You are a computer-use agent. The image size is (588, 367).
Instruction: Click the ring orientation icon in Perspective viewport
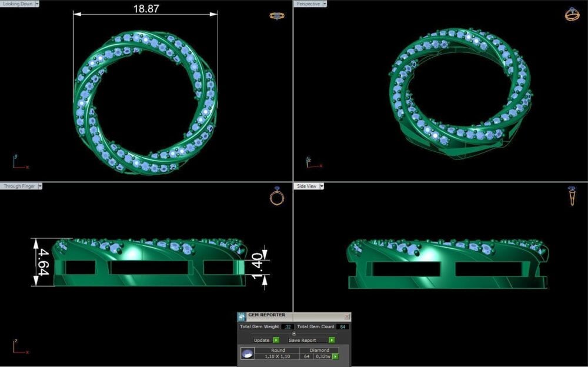pos(572,14)
